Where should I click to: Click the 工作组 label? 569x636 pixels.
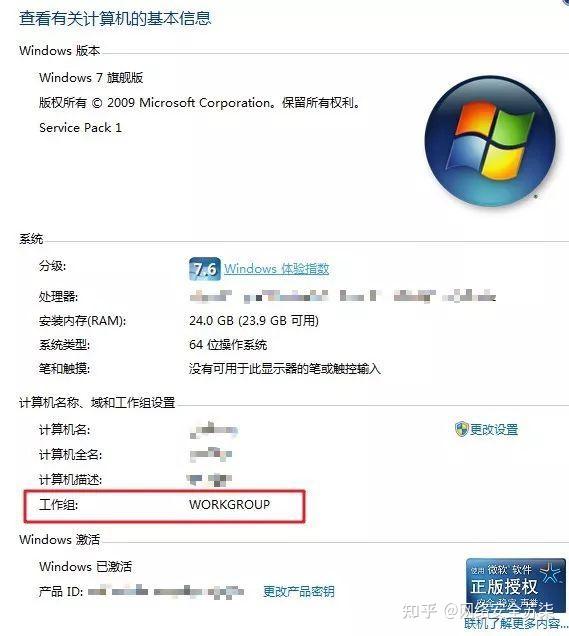click(58, 505)
